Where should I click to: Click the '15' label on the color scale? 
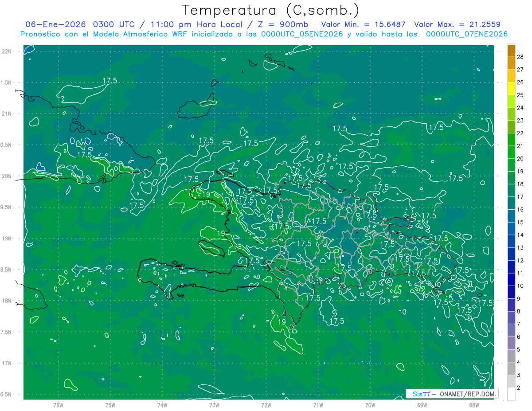[x=520, y=222]
